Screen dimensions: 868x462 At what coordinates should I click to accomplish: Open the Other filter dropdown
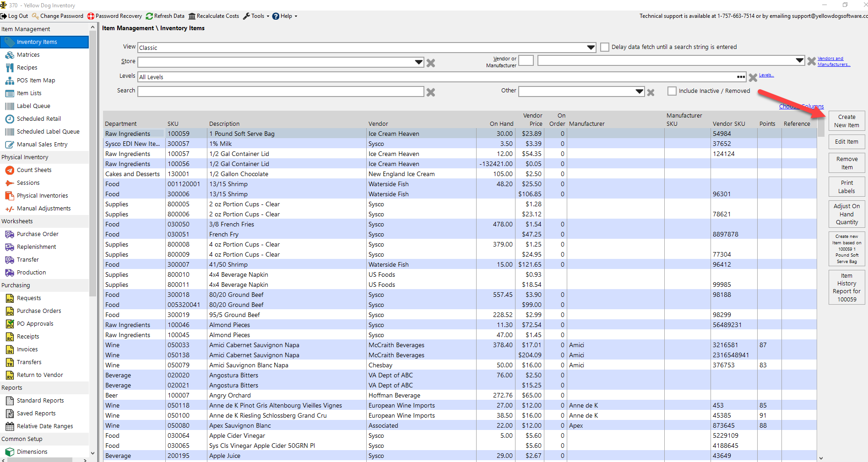tap(640, 91)
